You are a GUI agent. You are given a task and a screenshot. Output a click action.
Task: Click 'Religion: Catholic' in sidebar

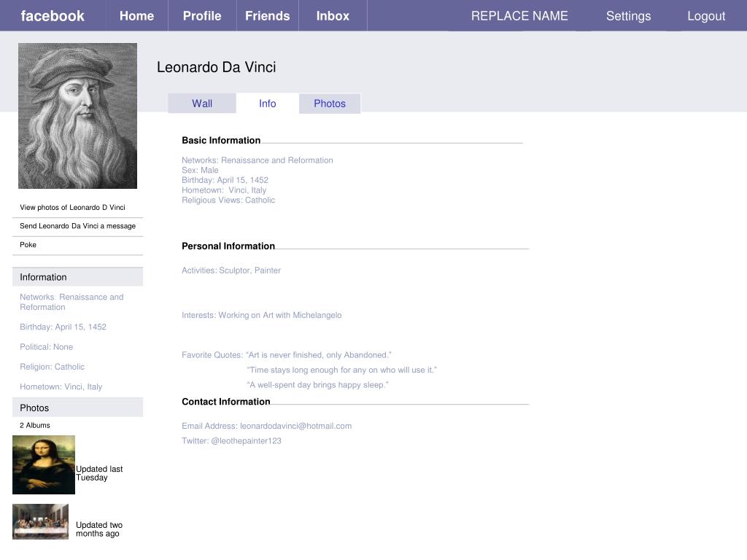[52, 367]
